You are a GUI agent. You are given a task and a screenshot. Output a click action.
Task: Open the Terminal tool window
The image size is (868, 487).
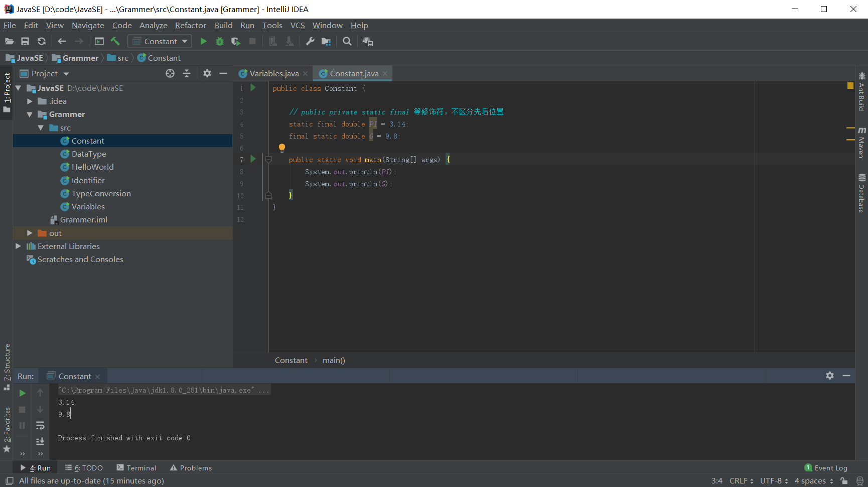tap(136, 468)
